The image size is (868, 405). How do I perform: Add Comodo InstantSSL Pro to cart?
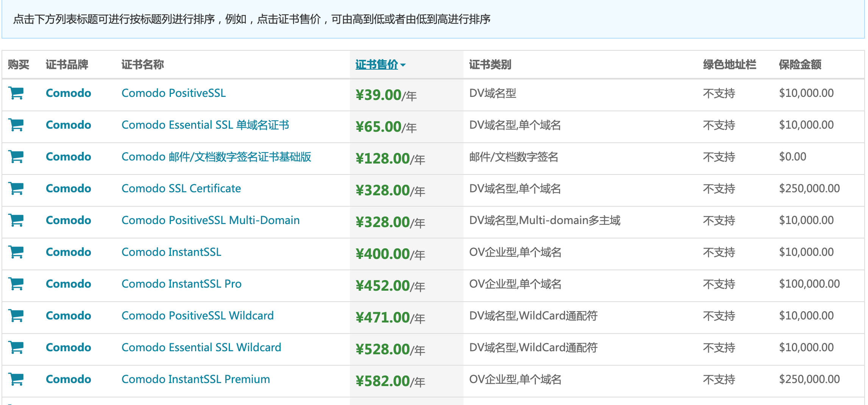click(x=16, y=284)
